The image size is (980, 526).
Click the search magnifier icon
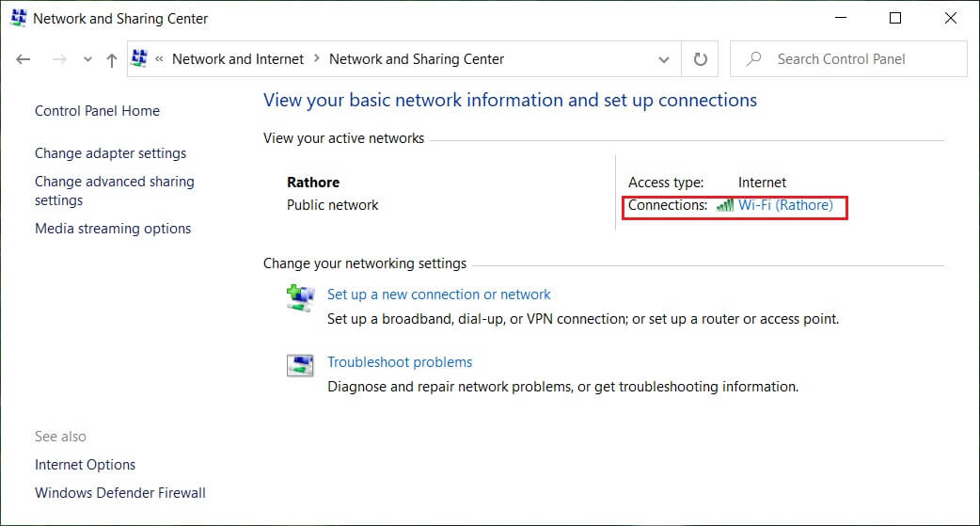(x=753, y=58)
